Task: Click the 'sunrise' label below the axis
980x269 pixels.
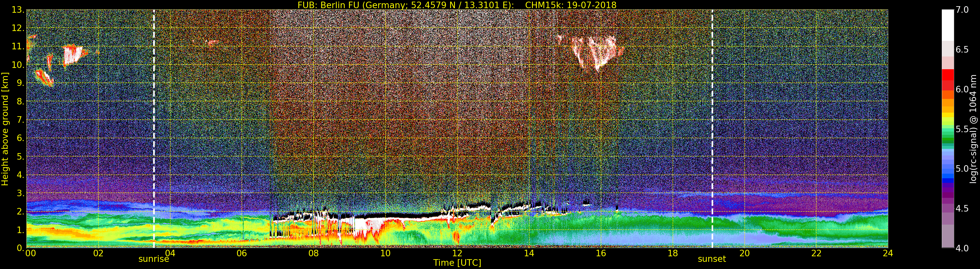Action: point(154,259)
